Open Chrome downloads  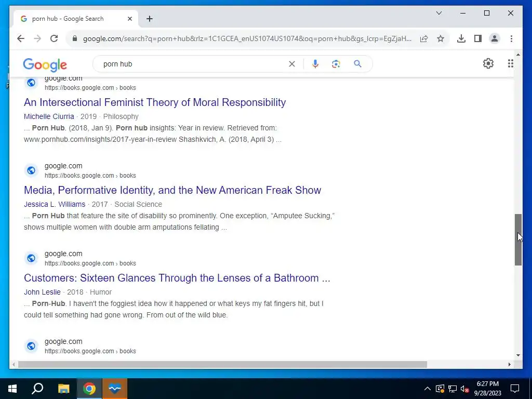(461, 38)
